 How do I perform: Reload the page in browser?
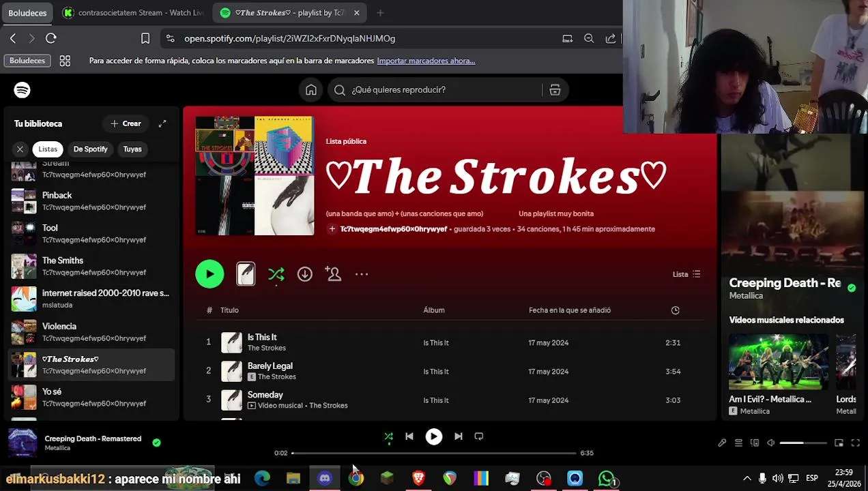pos(51,39)
